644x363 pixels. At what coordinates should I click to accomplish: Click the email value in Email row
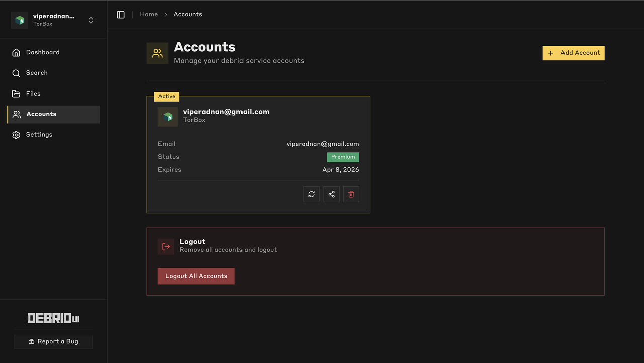click(323, 144)
